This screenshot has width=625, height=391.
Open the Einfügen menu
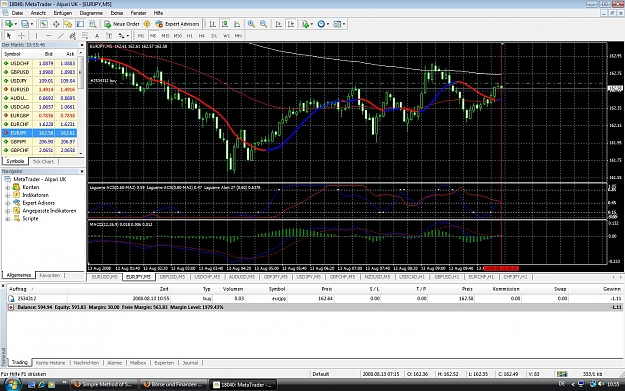click(x=63, y=13)
